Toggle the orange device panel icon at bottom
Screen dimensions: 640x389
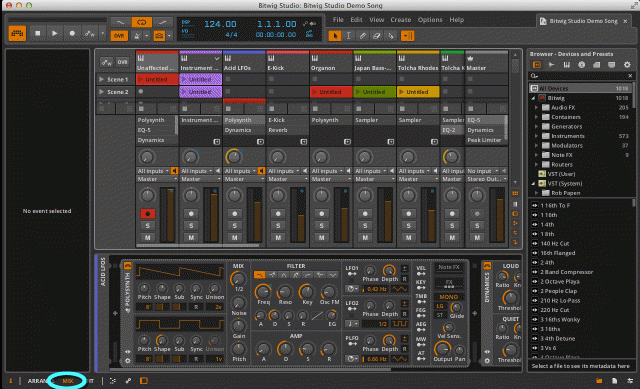coord(144,381)
